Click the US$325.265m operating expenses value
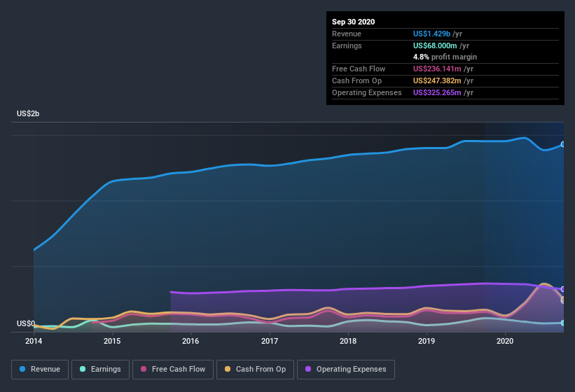The height and width of the screenshot is (392, 575). [x=437, y=92]
